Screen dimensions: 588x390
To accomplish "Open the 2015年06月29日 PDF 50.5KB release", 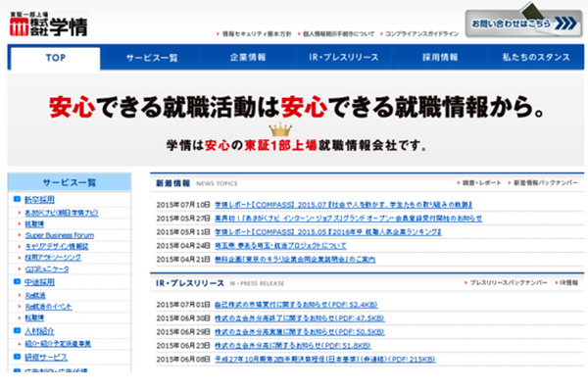I will (300, 332).
